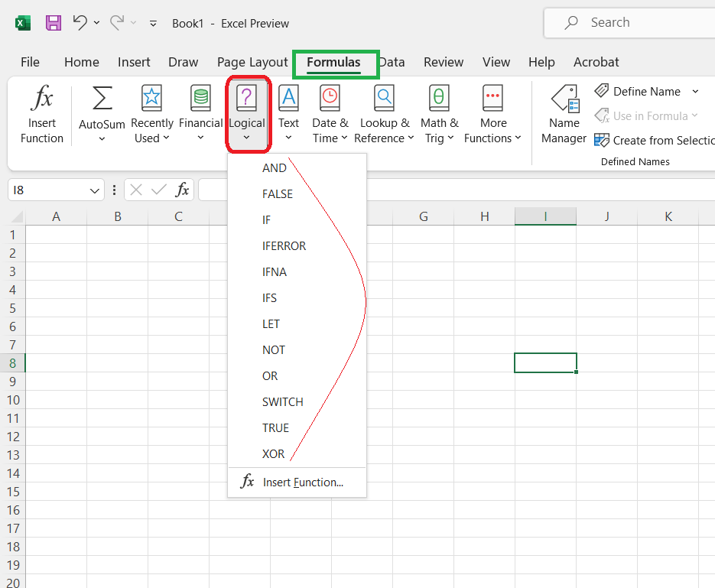Switch to the View tab
The height and width of the screenshot is (588, 715).
(496, 62)
